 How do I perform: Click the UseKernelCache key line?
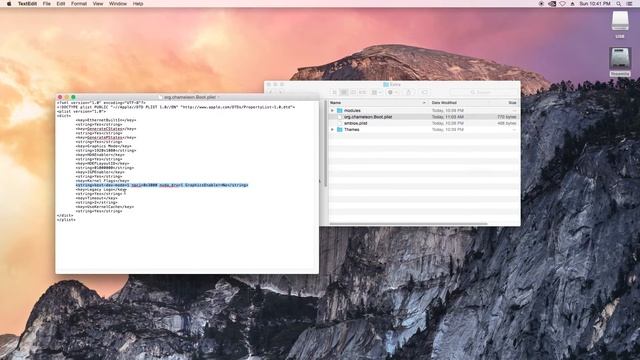coord(104,207)
